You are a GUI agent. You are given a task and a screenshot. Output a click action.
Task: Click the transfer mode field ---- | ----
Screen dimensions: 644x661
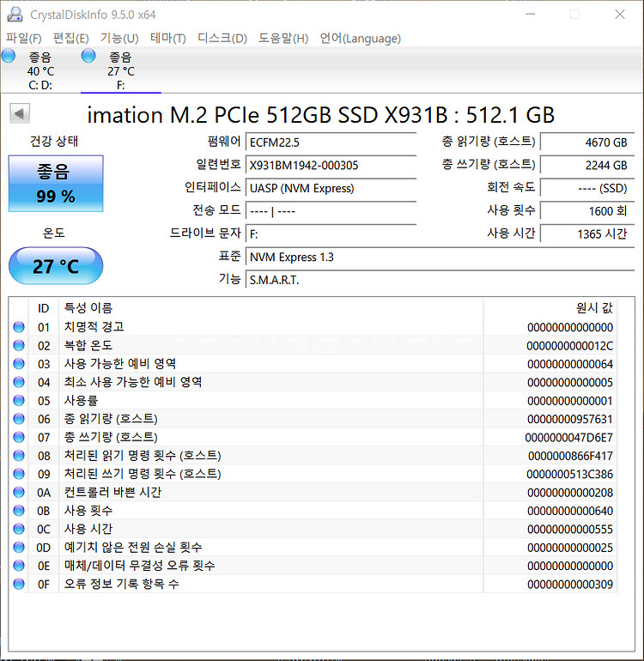click(x=331, y=211)
